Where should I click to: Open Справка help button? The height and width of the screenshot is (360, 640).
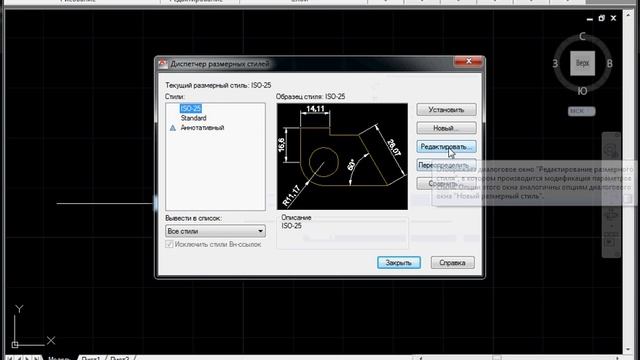(x=452, y=262)
